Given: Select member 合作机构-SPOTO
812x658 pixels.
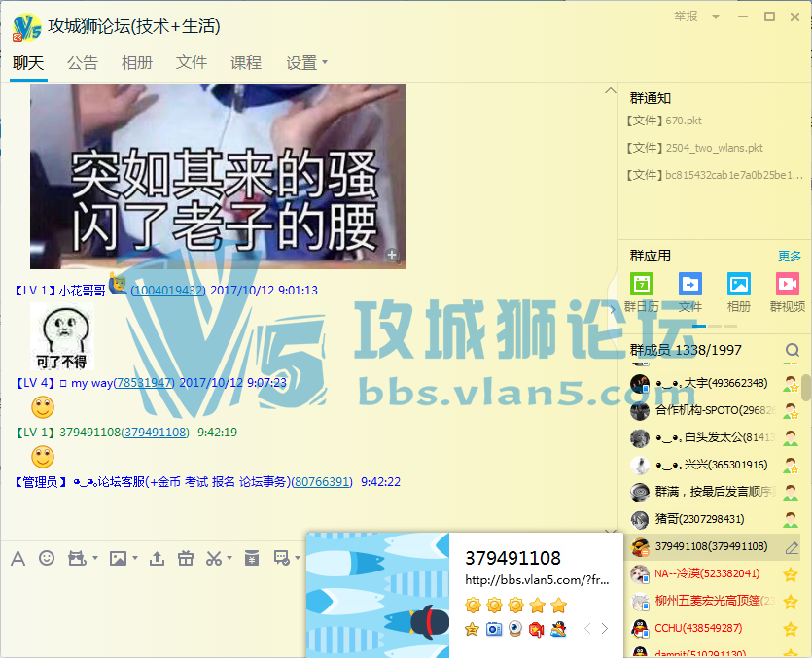Looking at the screenshot, I should point(714,410).
